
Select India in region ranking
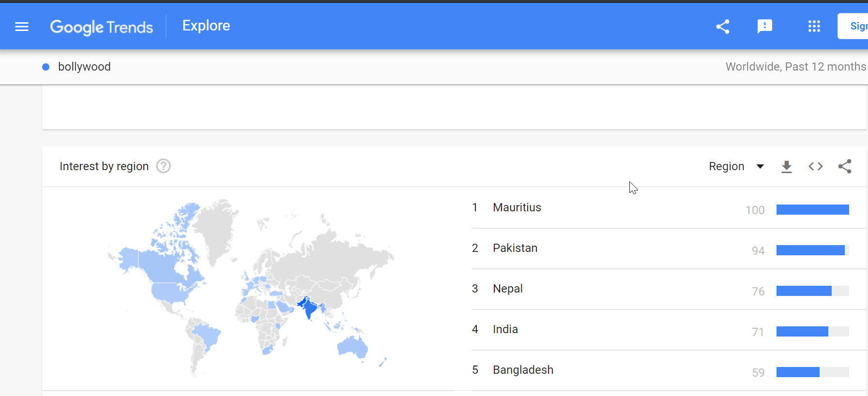pos(505,329)
